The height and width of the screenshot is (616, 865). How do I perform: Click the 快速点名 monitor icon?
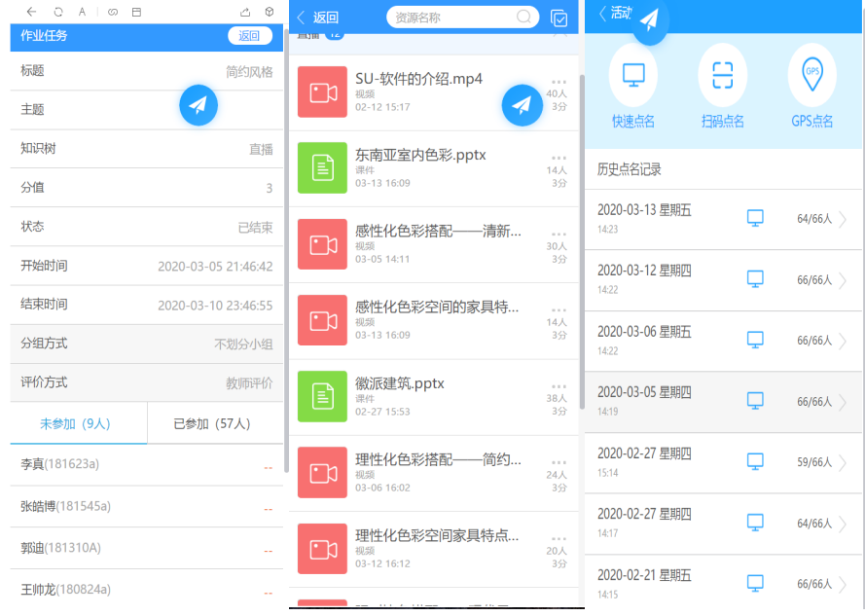(x=633, y=75)
